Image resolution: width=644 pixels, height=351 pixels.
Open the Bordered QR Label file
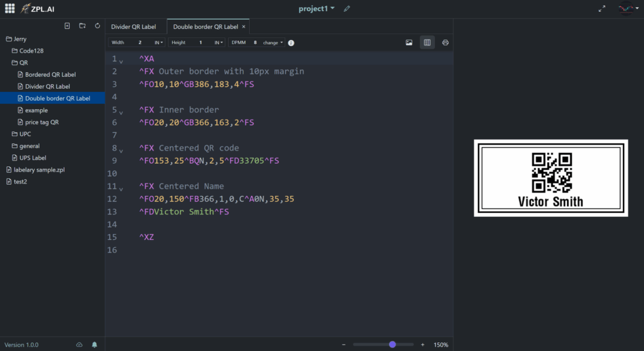(50, 74)
